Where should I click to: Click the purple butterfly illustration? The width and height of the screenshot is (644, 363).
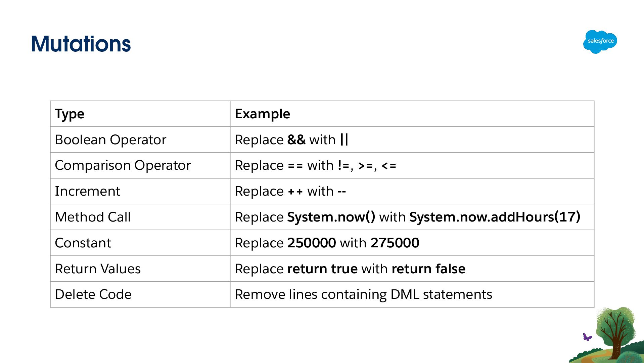[x=587, y=337]
